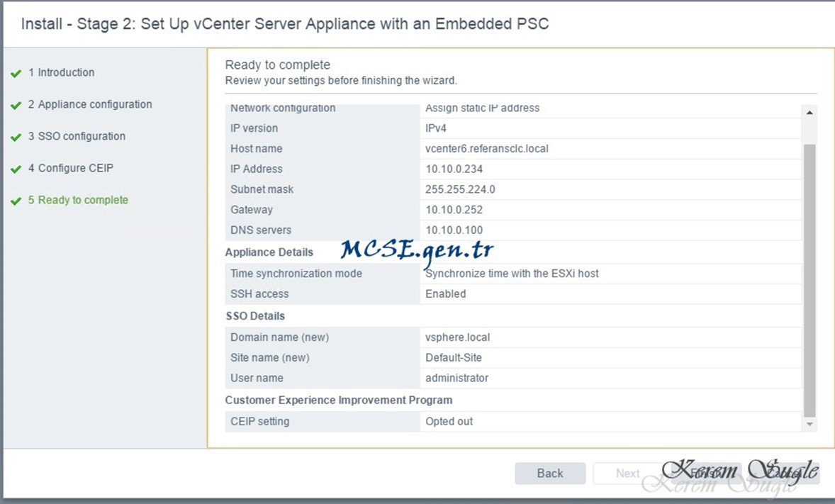This screenshot has height=504, width=835.
Task: Click "Review your settings before finishing the wizard." text
Action: (x=341, y=80)
